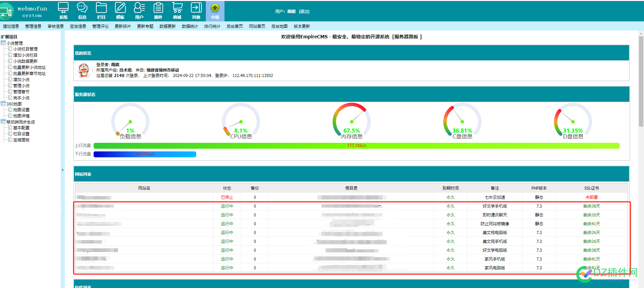
Task: Collapse the 小说管理 tree group
Action: [x=3, y=43]
